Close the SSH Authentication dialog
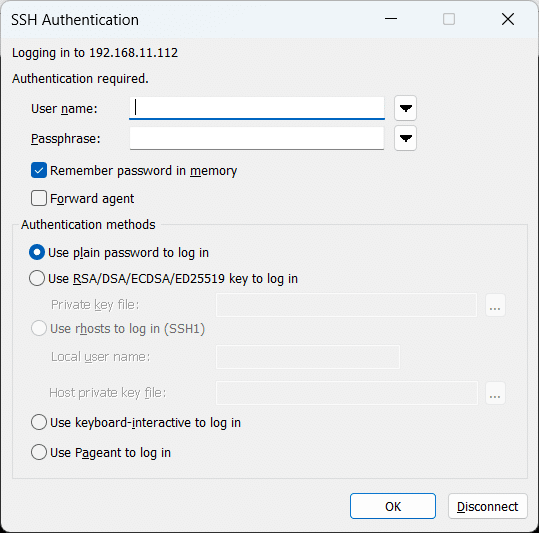The image size is (539, 533). [x=508, y=19]
